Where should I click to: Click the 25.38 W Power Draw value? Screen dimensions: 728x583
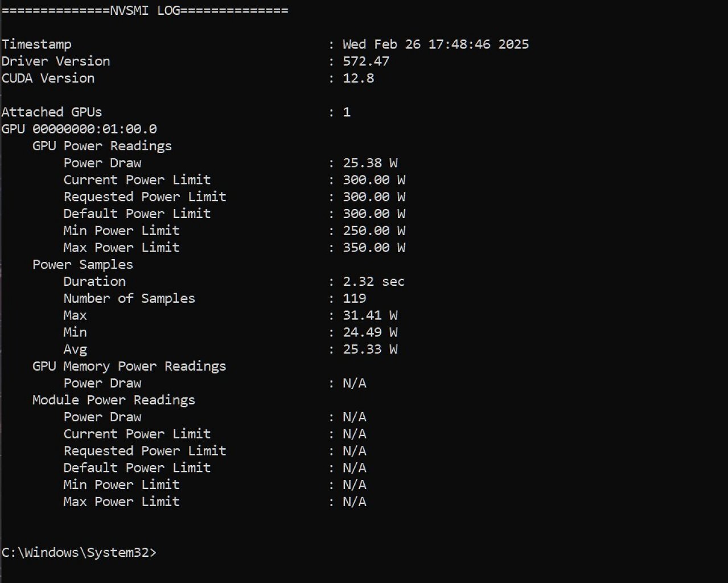click(370, 163)
